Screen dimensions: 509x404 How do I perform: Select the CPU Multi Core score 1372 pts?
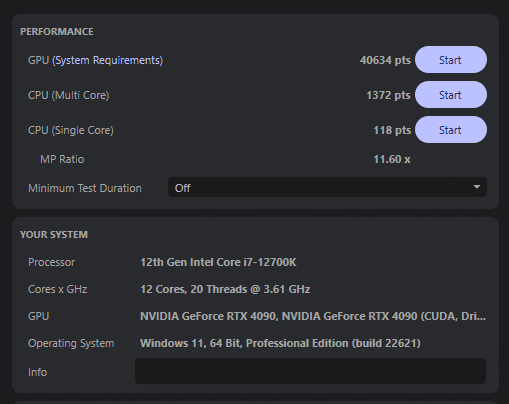388,95
